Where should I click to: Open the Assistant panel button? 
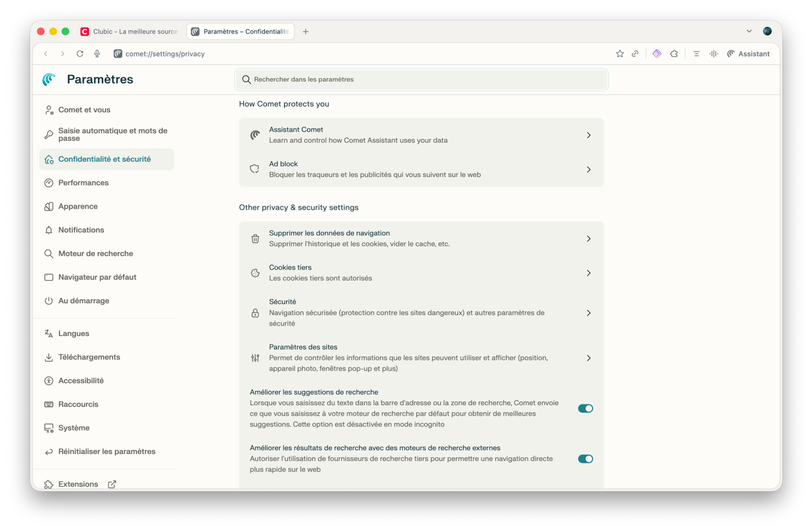coord(748,54)
